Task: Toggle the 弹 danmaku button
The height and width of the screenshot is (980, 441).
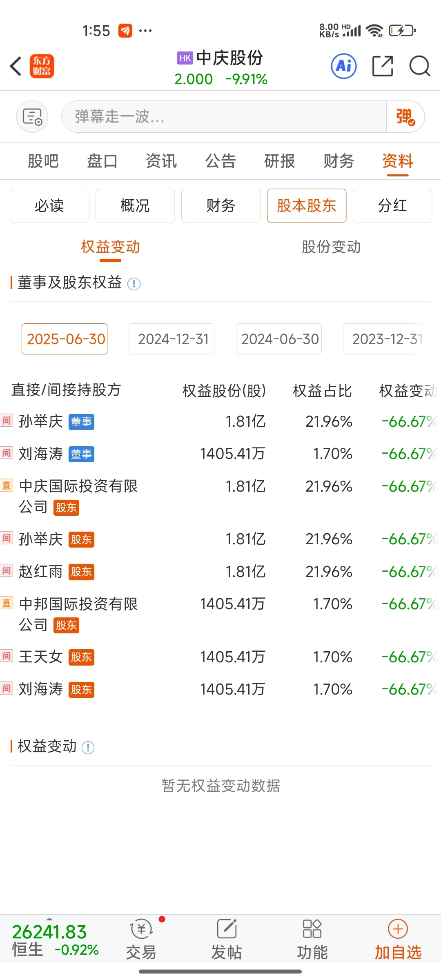Action: 405,117
